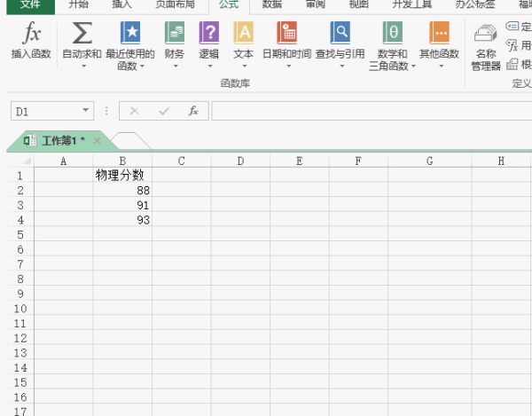Expand the Recently Used functions dropdown arrow

(142, 67)
